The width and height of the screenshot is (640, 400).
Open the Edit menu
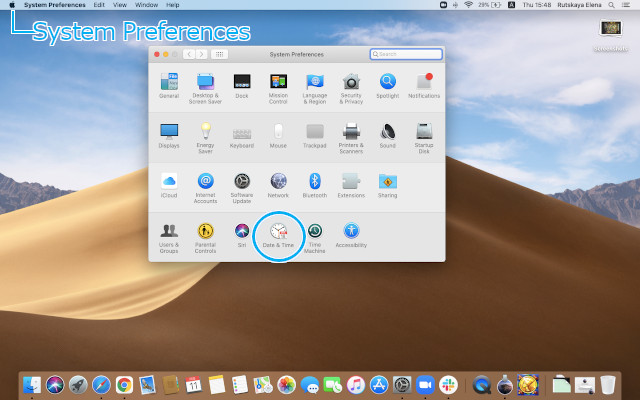coord(99,5)
